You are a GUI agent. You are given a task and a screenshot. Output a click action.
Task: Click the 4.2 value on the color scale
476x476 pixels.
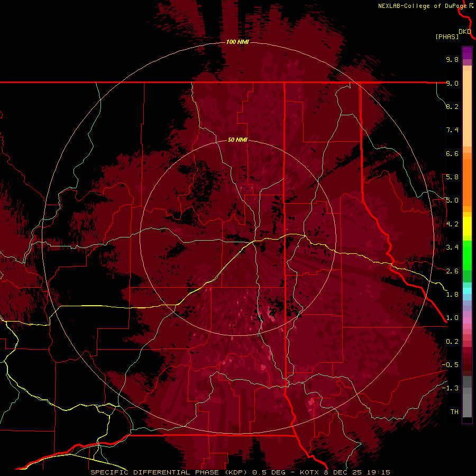click(x=452, y=224)
